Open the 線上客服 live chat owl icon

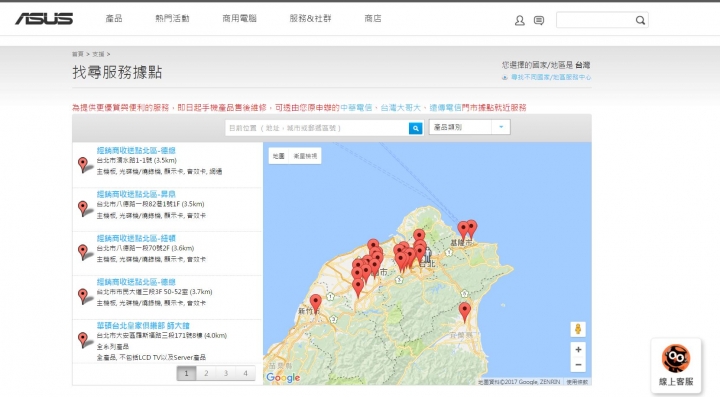tap(676, 359)
